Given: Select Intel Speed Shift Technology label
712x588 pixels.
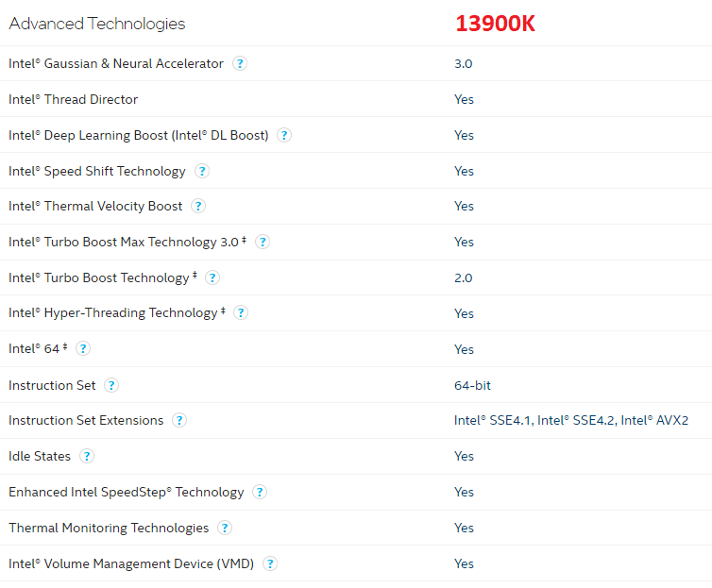Looking at the screenshot, I should coord(97,171).
